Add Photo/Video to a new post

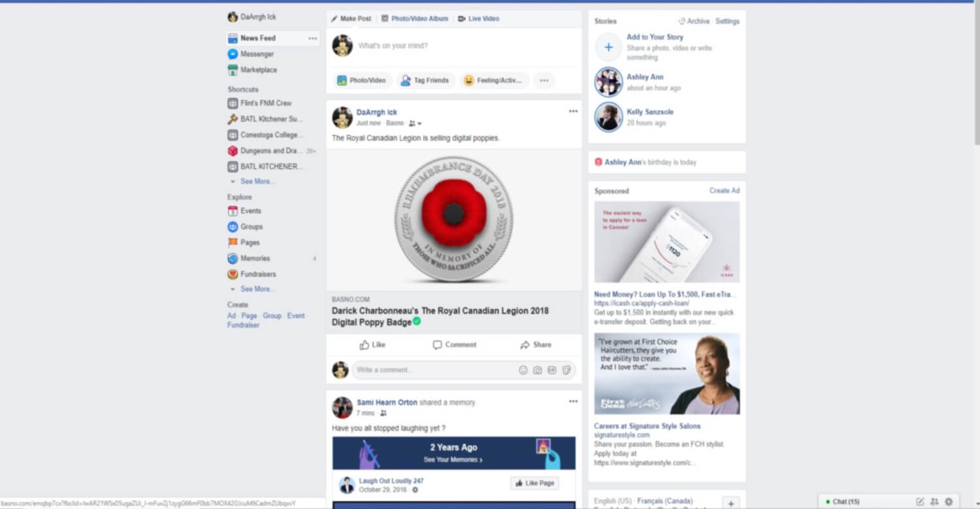click(x=361, y=80)
